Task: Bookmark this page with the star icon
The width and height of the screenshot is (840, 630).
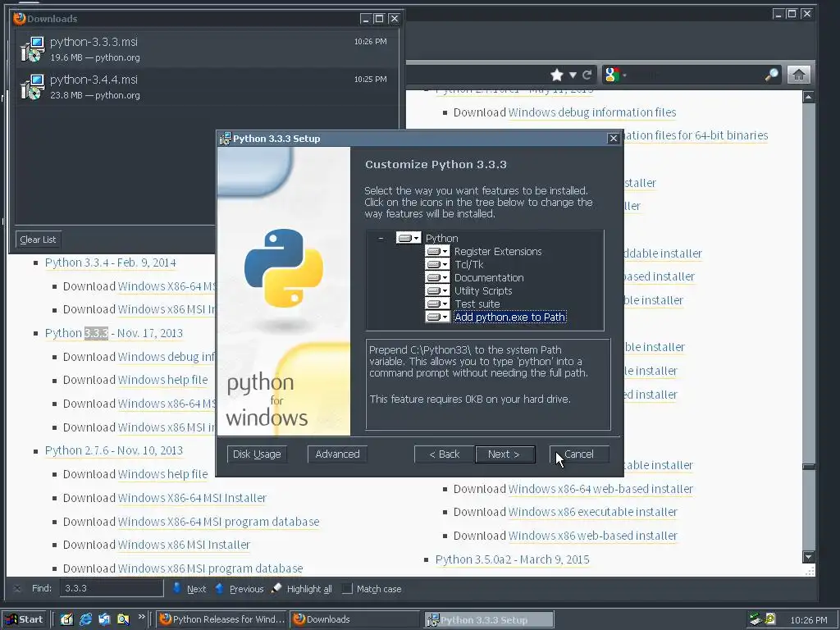Action: pos(557,75)
